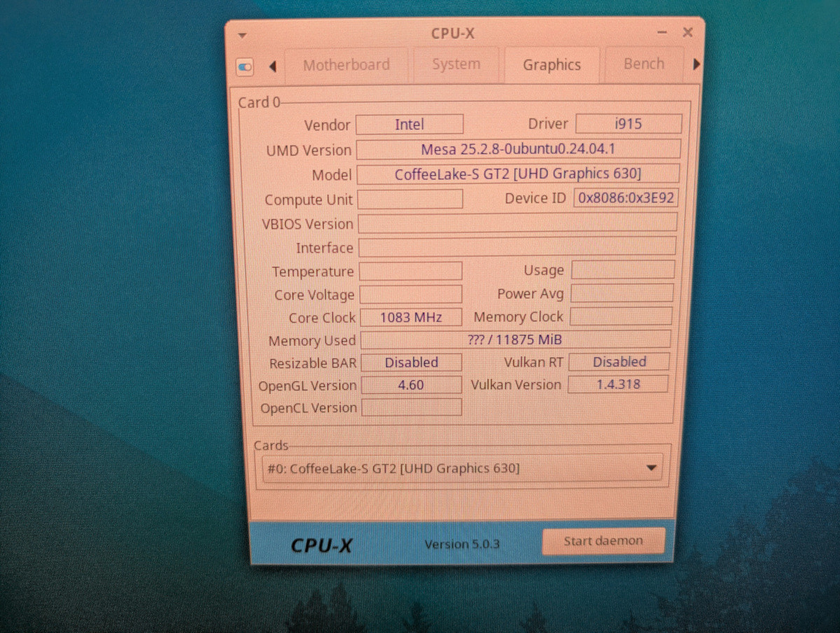Click the Start daemon button

pyautogui.click(x=603, y=541)
